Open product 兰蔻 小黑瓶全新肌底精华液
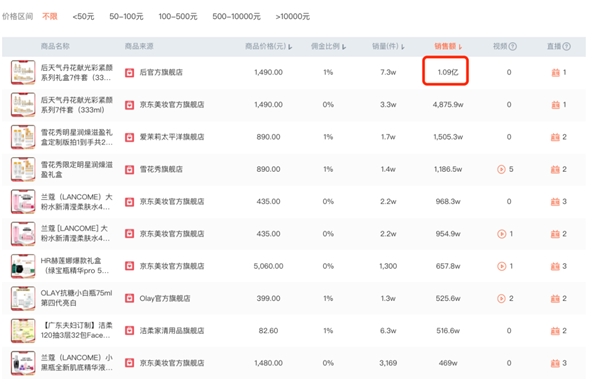The image size is (600, 385). point(77,362)
